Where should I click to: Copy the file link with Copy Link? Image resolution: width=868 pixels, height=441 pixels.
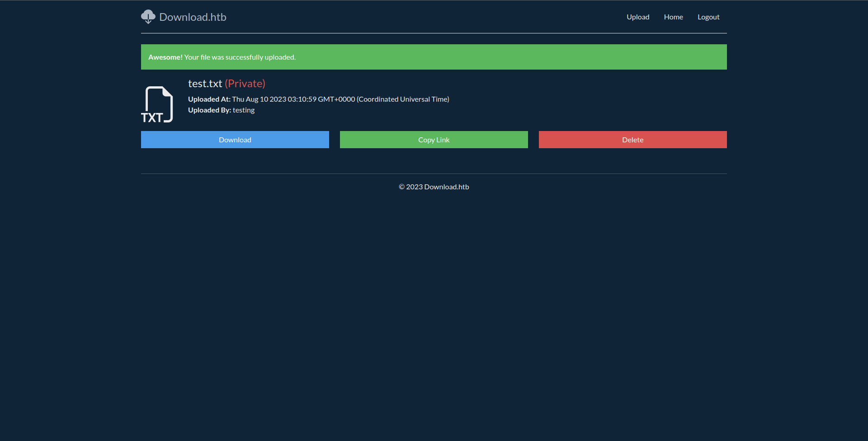point(434,140)
